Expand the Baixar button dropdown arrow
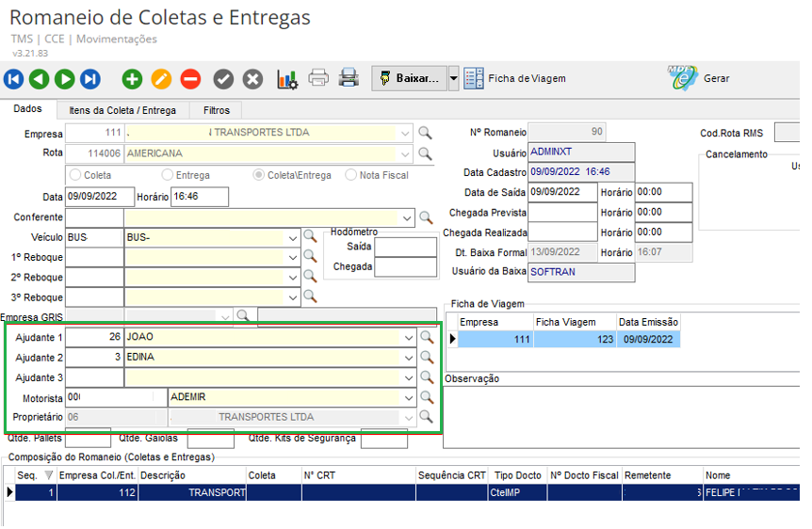 pyautogui.click(x=453, y=78)
